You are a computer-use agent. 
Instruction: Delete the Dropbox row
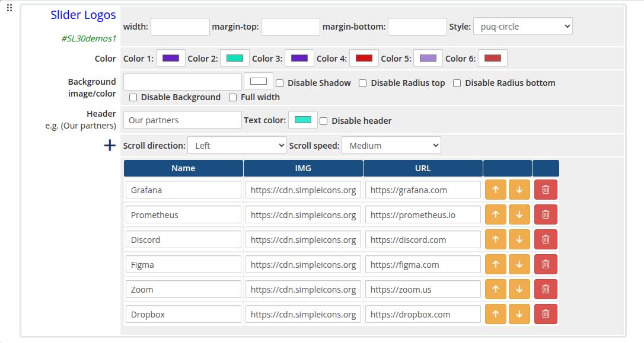click(545, 314)
